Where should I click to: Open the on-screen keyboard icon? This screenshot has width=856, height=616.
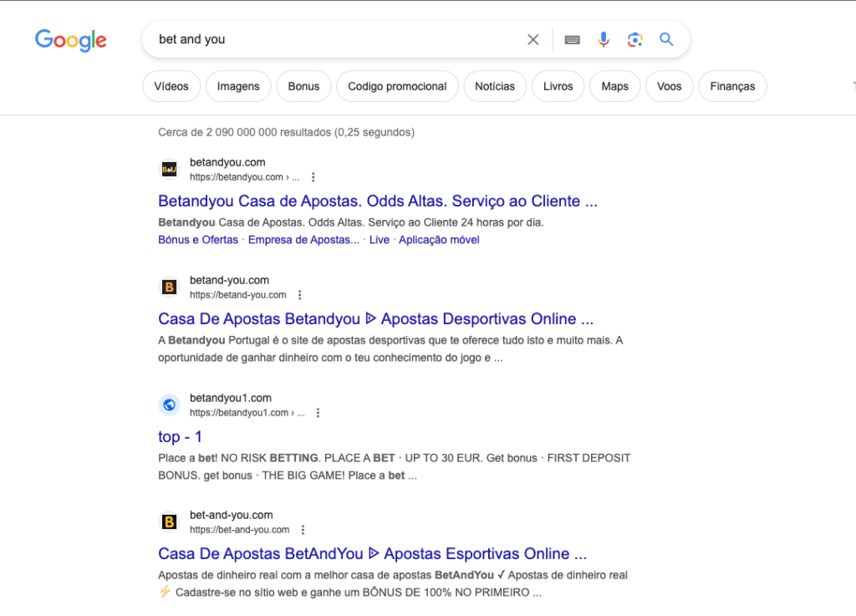pyautogui.click(x=573, y=39)
